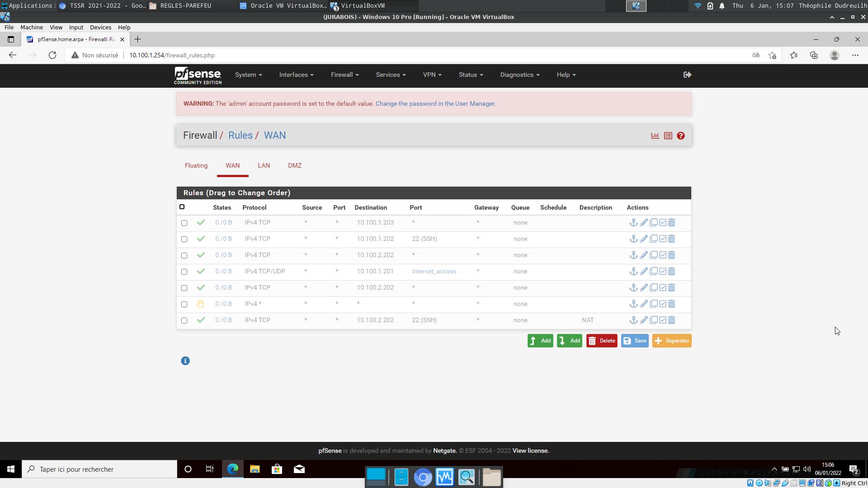Switch to the LAN rules tab

[264, 165]
